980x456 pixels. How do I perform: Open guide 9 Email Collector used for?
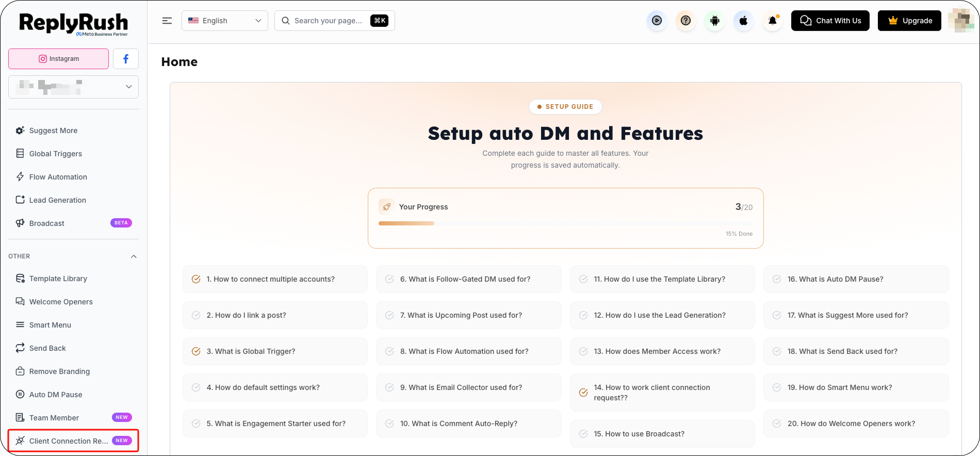(469, 387)
